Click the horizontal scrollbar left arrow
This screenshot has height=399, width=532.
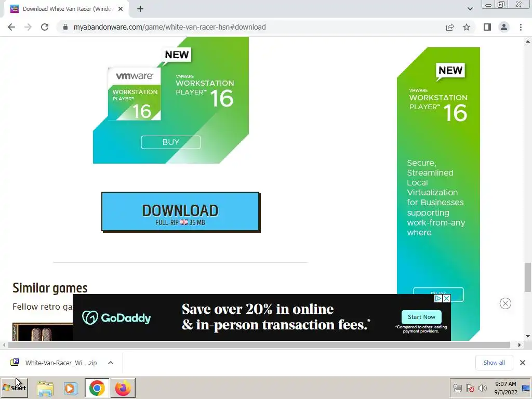4,345
